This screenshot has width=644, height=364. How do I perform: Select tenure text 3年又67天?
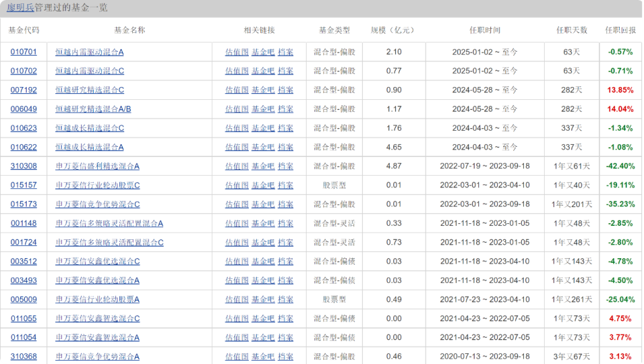pyautogui.click(x=572, y=357)
